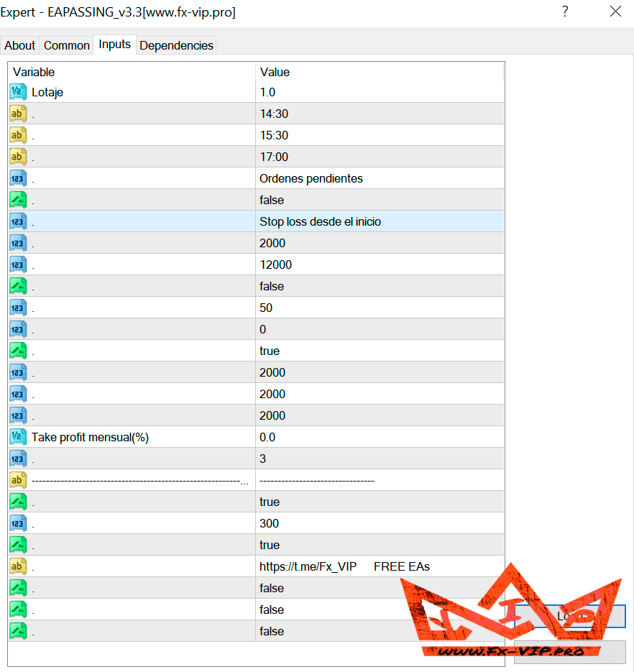Click the integer icon on the 12000 row

click(18, 264)
